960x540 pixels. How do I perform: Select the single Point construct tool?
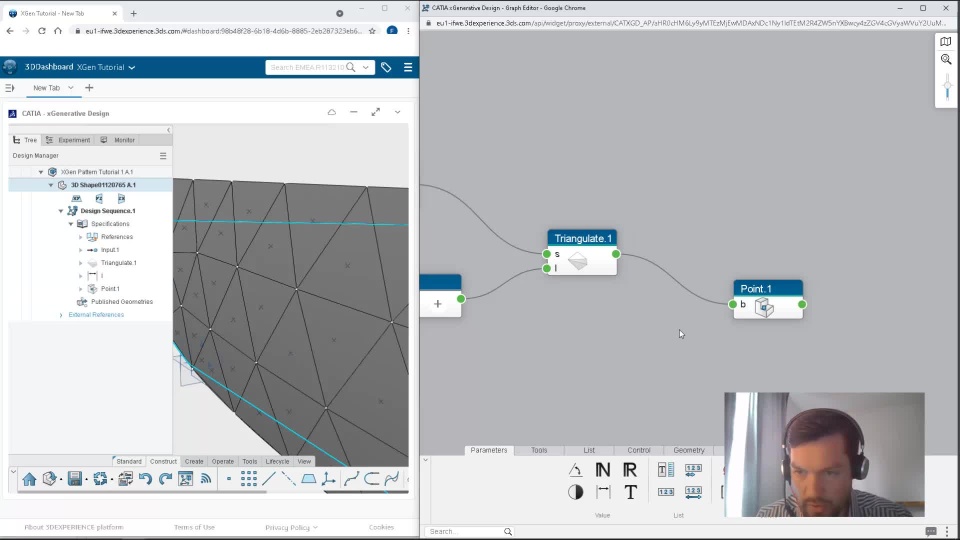click(228, 479)
